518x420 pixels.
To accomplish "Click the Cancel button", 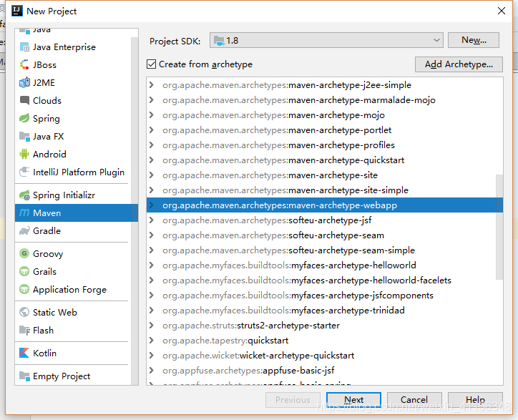I will coord(414,400).
